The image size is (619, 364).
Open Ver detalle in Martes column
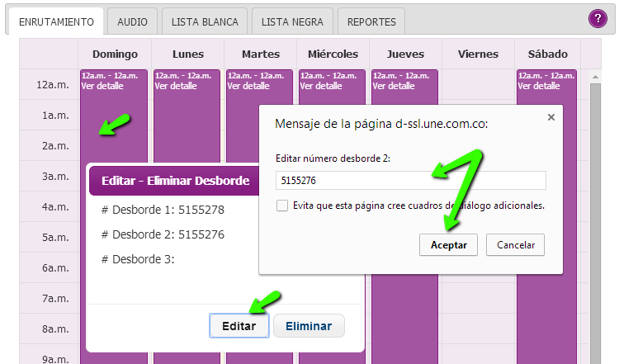[248, 86]
